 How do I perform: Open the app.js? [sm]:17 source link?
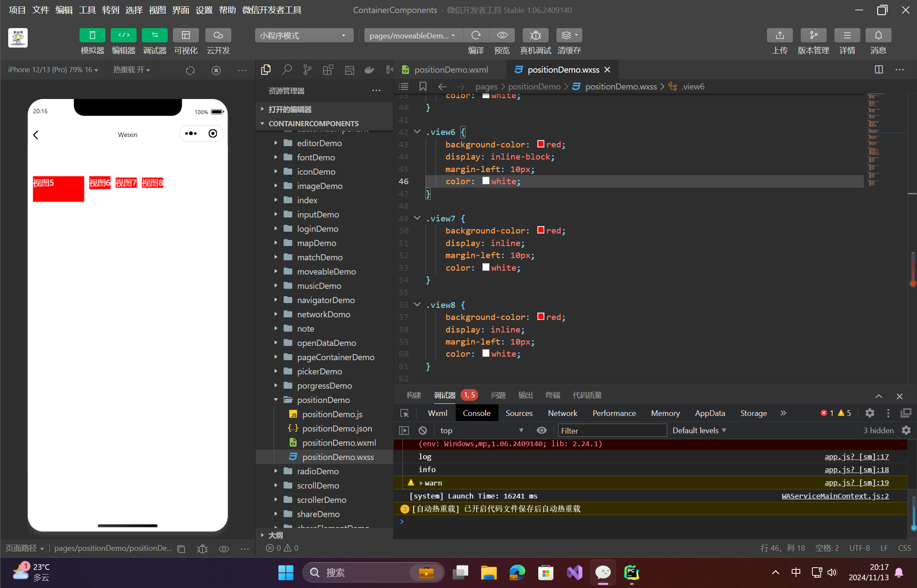856,457
